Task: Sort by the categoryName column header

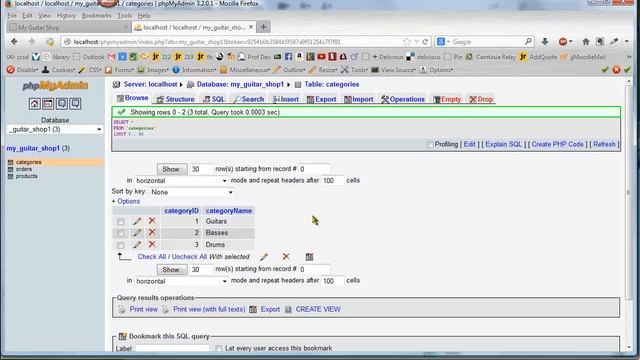Action: (x=229, y=211)
